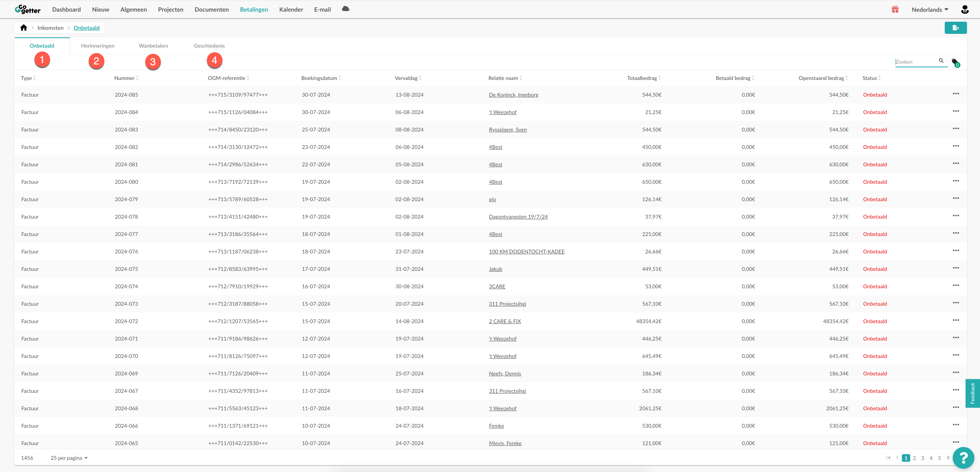
Task: Go to page 3 in pagination
Action: pos(923,458)
